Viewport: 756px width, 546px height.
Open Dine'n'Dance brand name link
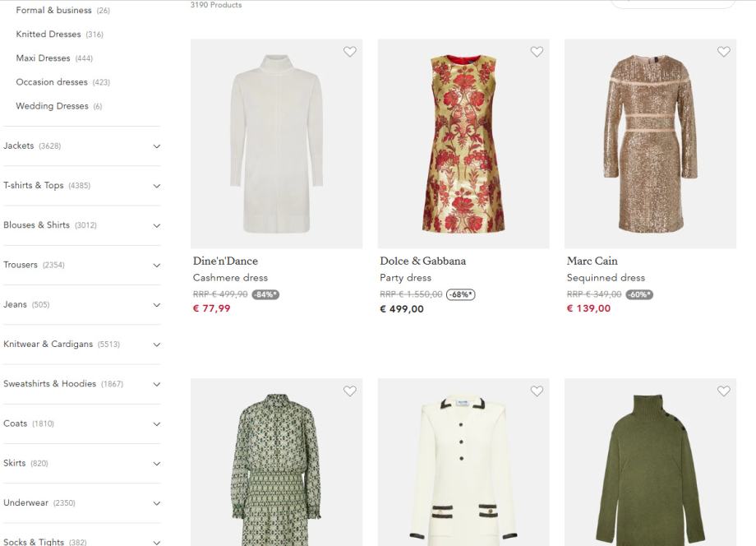pos(225,261)
